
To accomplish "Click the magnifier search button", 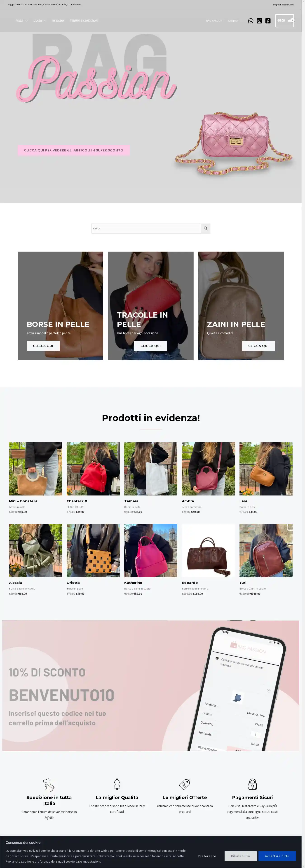I will [x=205, y=229].
